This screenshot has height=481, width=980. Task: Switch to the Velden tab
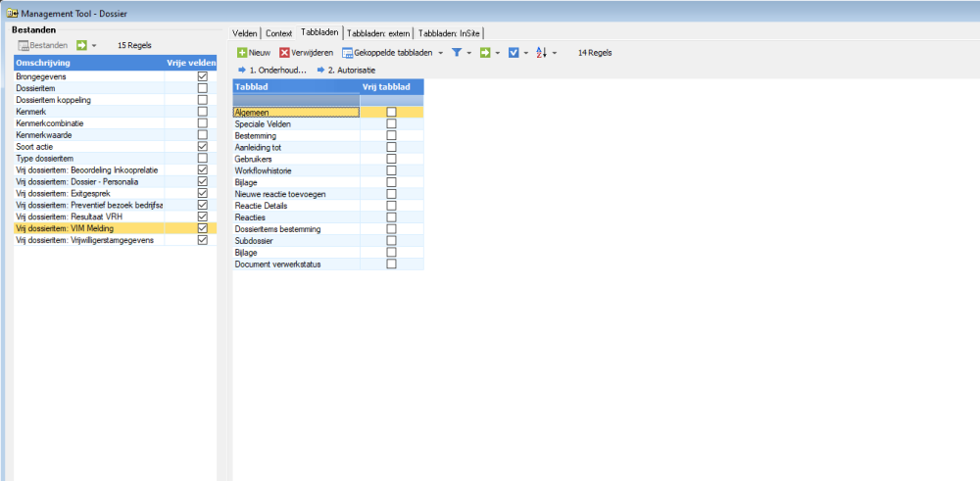point(245,32)
